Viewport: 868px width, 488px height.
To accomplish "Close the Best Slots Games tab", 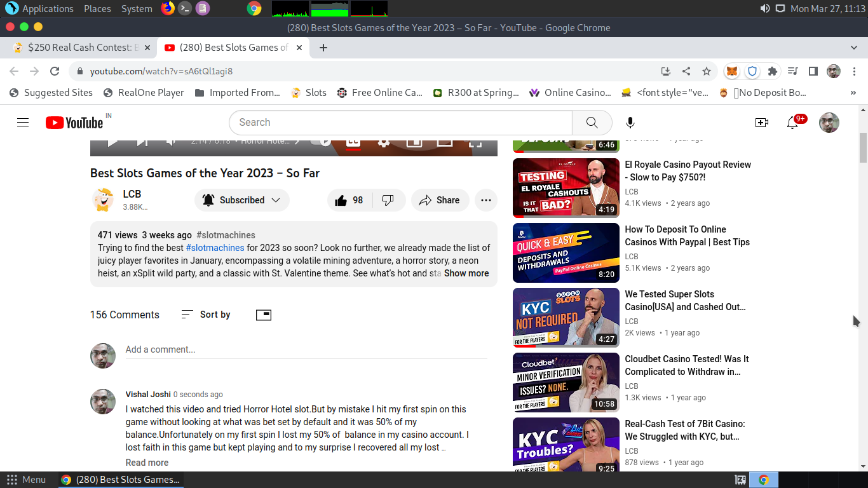I will (x=300, y=48).
